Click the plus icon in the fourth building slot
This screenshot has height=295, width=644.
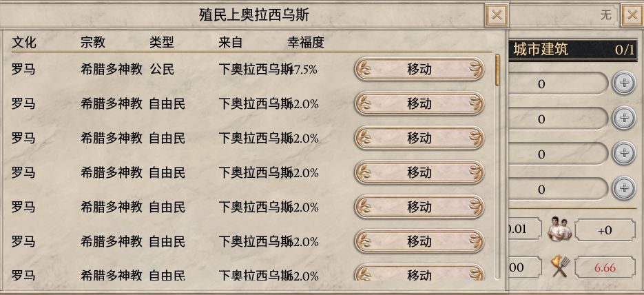(624, 188)
